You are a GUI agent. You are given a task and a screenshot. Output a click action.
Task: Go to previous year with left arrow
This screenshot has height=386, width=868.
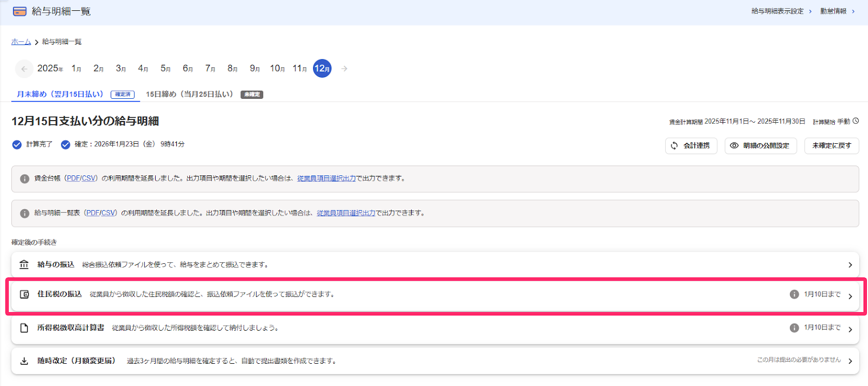(24, 68)
